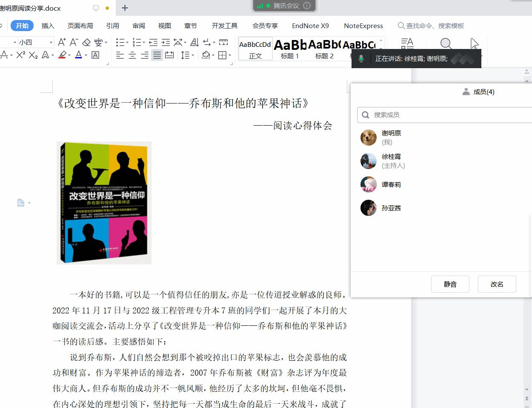Expand the bullet list style dropdown arrow
This screenshot has height=408, width=532.
click(x=127, y=42)
